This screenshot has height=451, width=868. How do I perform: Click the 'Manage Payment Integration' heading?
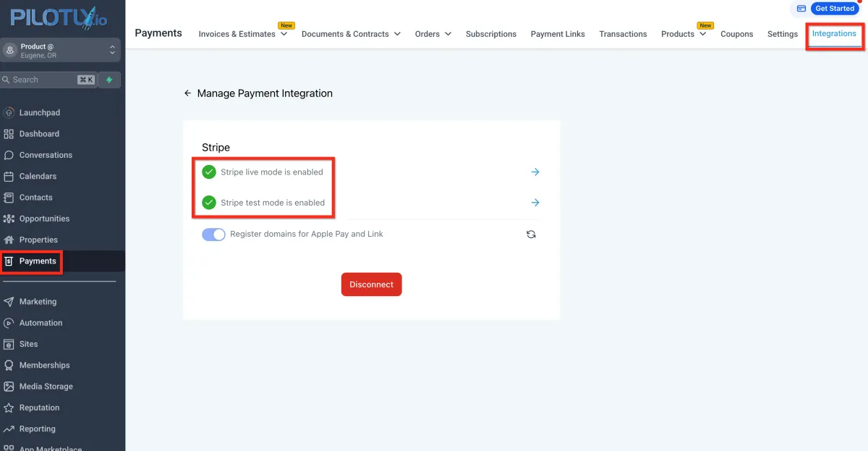click(265, 93)
